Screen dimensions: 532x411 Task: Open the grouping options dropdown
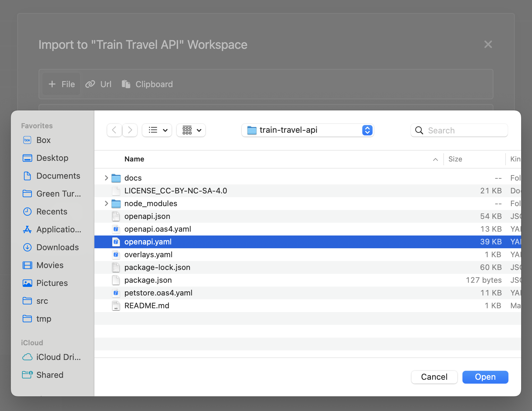[x=191, y=130]
